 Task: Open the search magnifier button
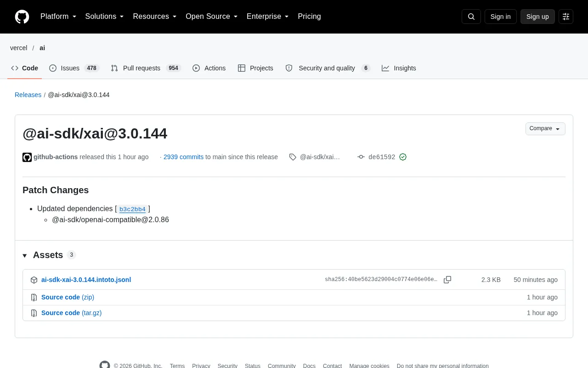pyautogui.click(x=471, y=17)
